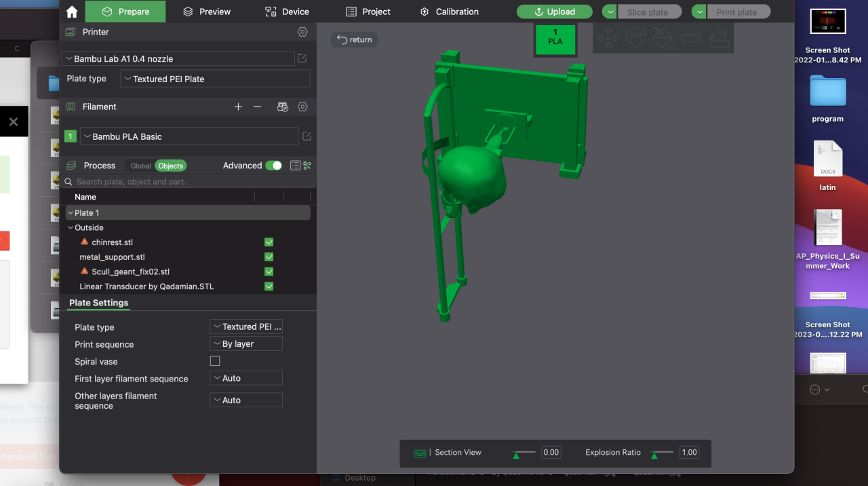Switch to the Preview tab
868x486 pixels.
pyautogui.click(x=207, y=12)
